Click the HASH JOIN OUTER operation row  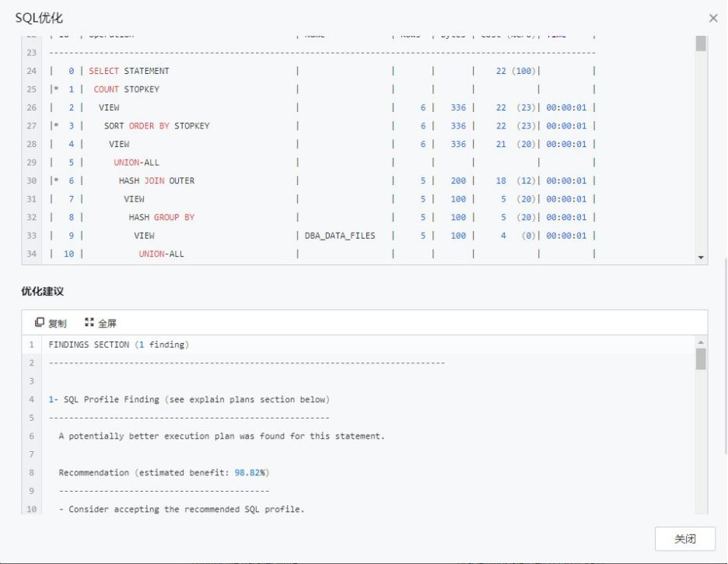point(156,180)
